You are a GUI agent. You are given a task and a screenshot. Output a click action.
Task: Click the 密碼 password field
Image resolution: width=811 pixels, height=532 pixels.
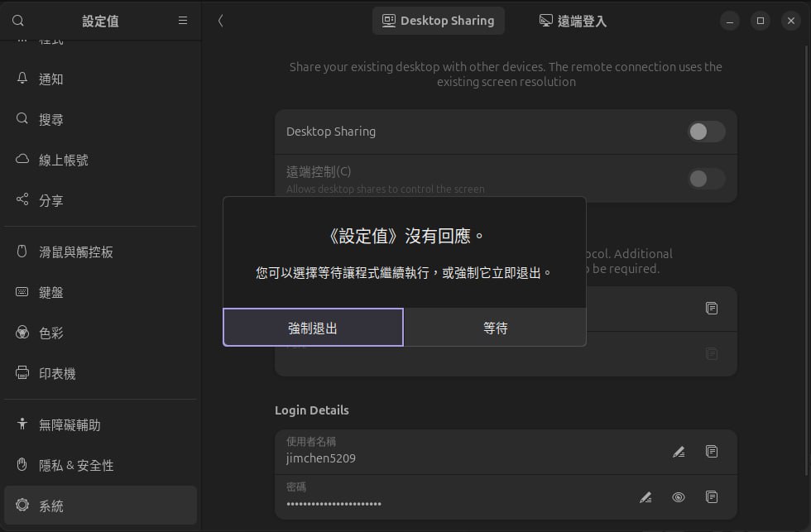[455, 497]
